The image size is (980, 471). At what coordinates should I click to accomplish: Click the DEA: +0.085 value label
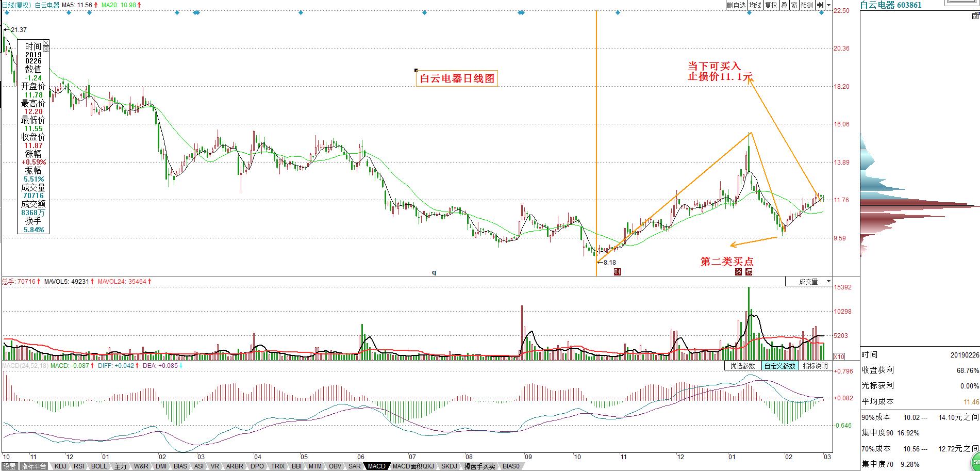coord(160,365)
